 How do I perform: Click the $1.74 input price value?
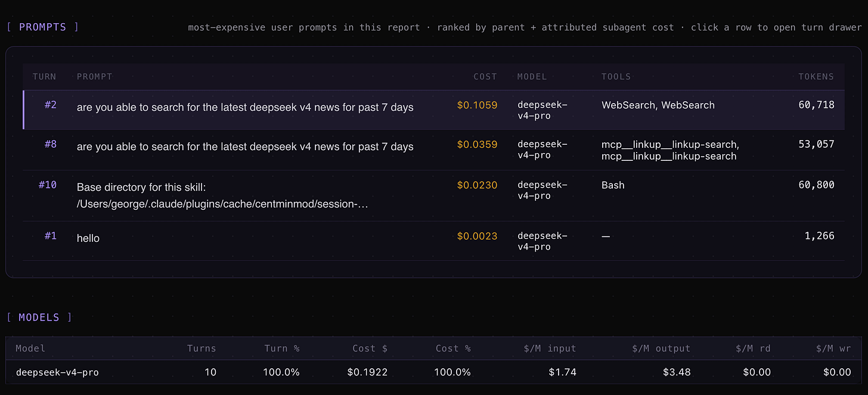[x=562, y=372]
